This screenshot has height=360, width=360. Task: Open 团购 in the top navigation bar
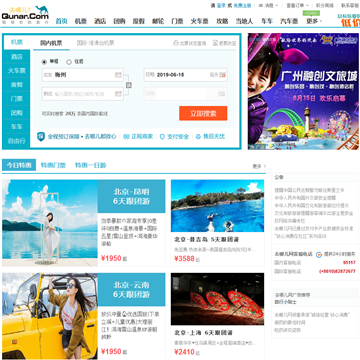[119, 21]
